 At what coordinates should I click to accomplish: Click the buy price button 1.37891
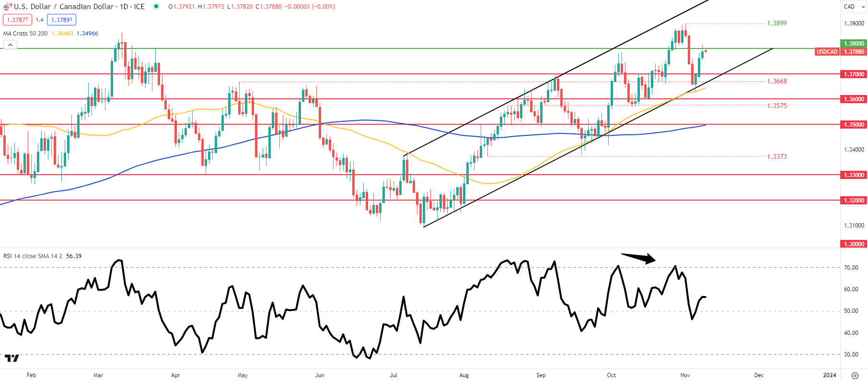[x=61, y=20]
